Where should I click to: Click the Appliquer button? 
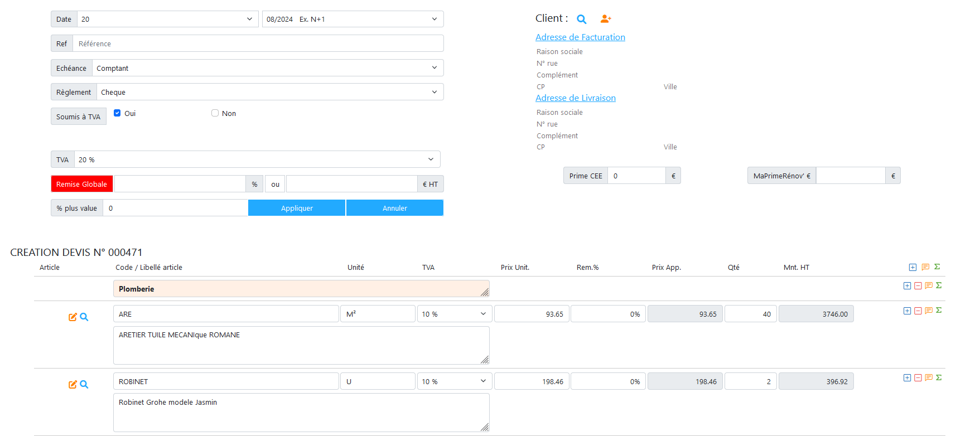pos(297,208)
